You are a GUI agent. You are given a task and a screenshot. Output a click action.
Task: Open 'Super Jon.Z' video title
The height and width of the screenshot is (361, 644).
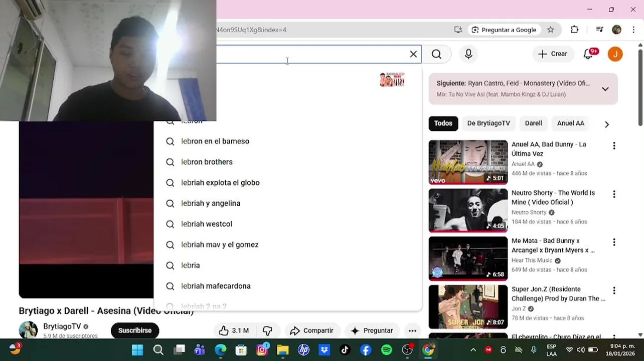(558, 294)
